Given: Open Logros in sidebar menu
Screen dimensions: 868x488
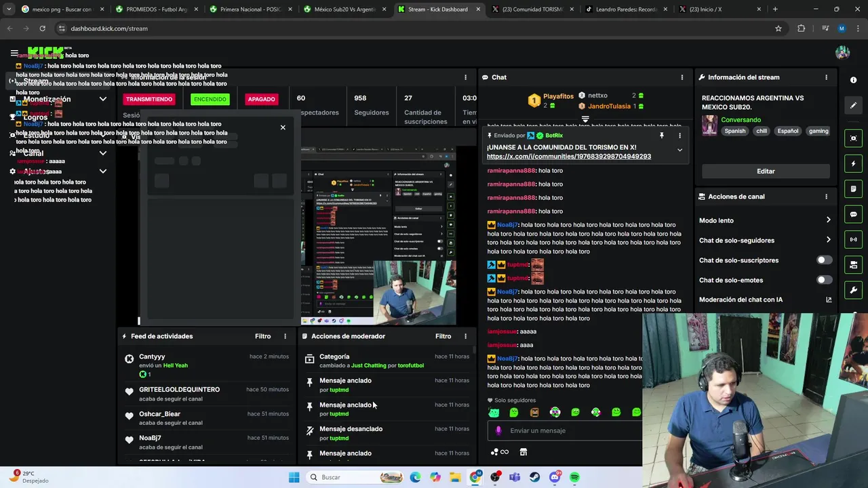Looking at the screenshot, I should pos(35,117).
